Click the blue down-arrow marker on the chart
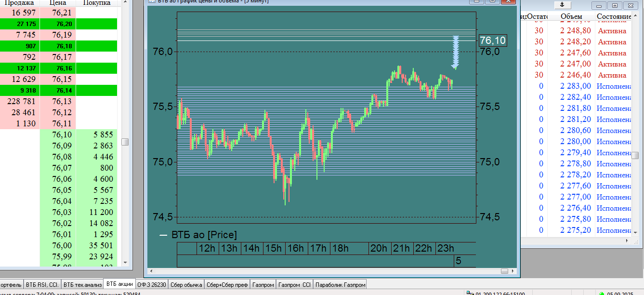Viewport: 644px width, 295px height. (456, 53)
